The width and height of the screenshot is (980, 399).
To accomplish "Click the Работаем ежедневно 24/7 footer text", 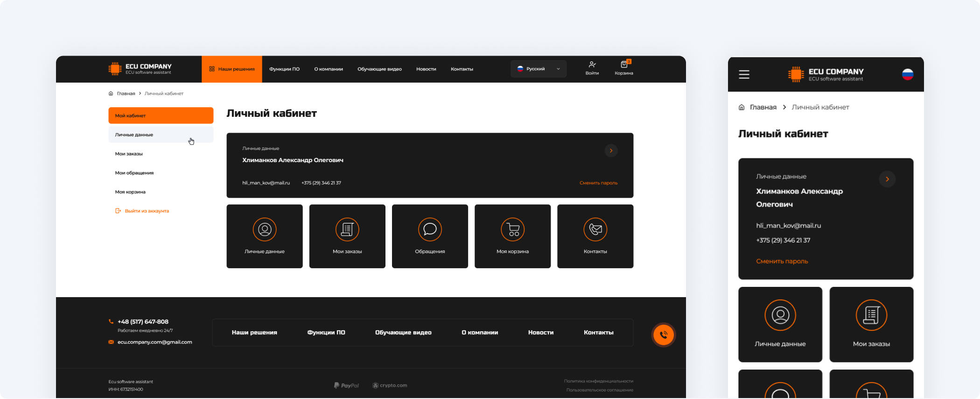I will (145, 331).
